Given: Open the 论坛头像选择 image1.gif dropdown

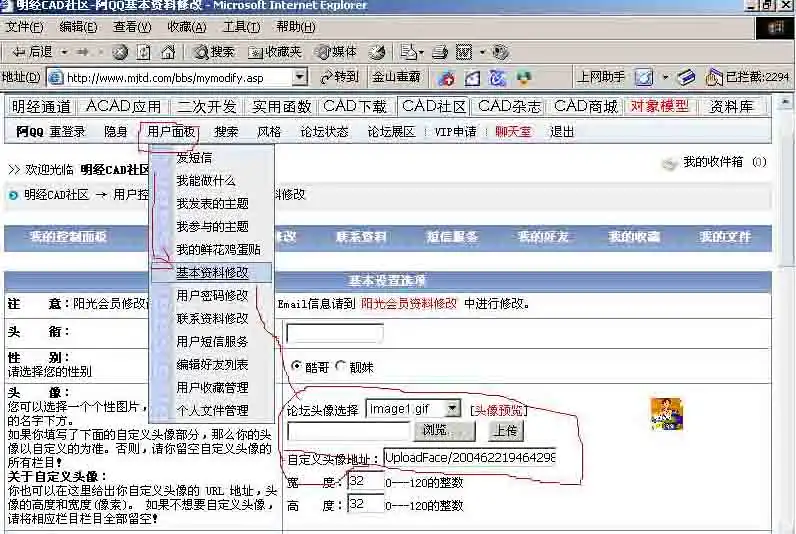Looking at the screenshot, I should pos(451,408).
